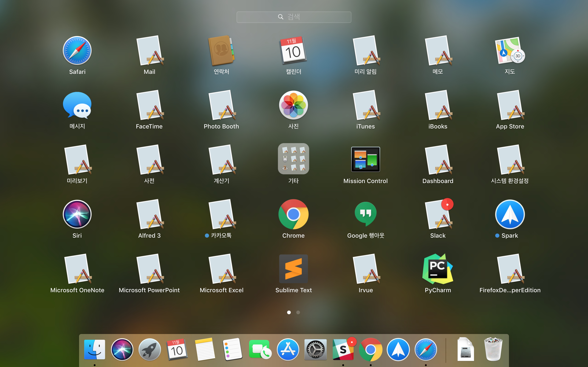Click the Spark mail app icon in Launchpad
This screenshot has width=588, height=367.
[x=510, y=214]
